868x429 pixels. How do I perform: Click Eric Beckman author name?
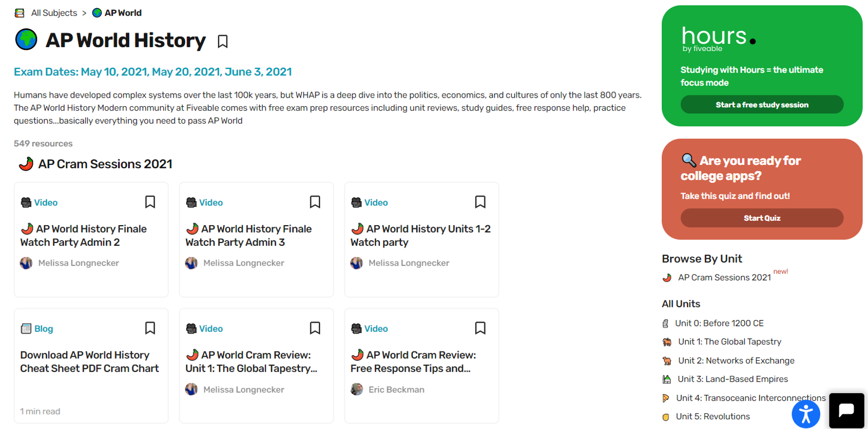click(x=397, y=389)
